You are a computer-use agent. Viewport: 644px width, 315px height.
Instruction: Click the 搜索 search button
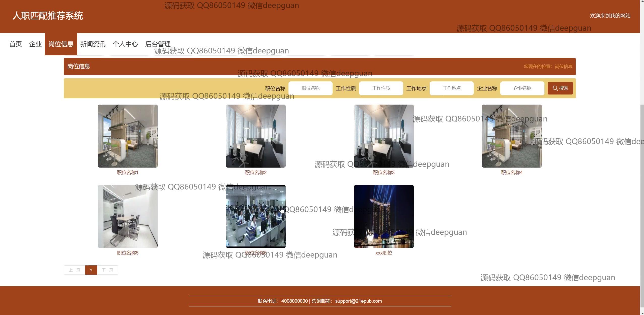560,88
